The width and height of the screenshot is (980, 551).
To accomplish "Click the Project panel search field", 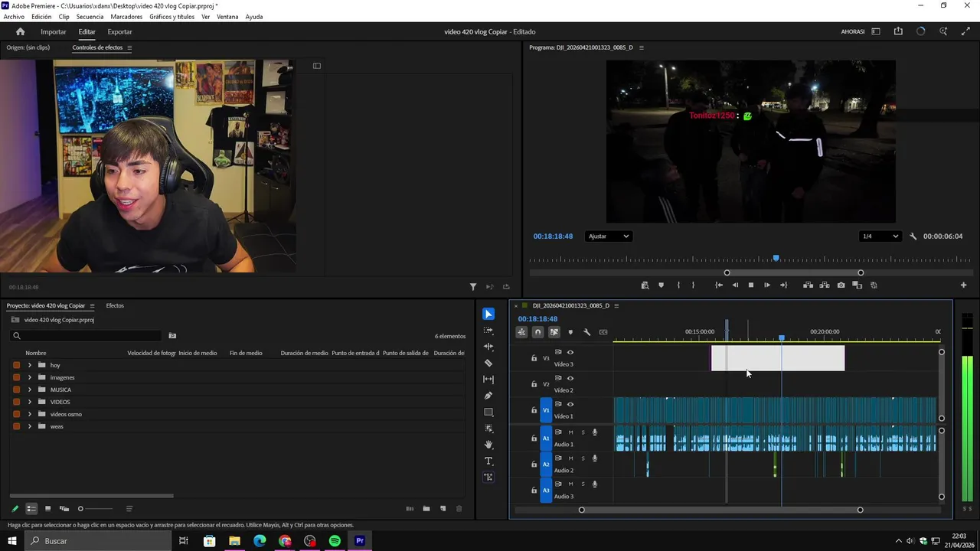I will point(86,336).
